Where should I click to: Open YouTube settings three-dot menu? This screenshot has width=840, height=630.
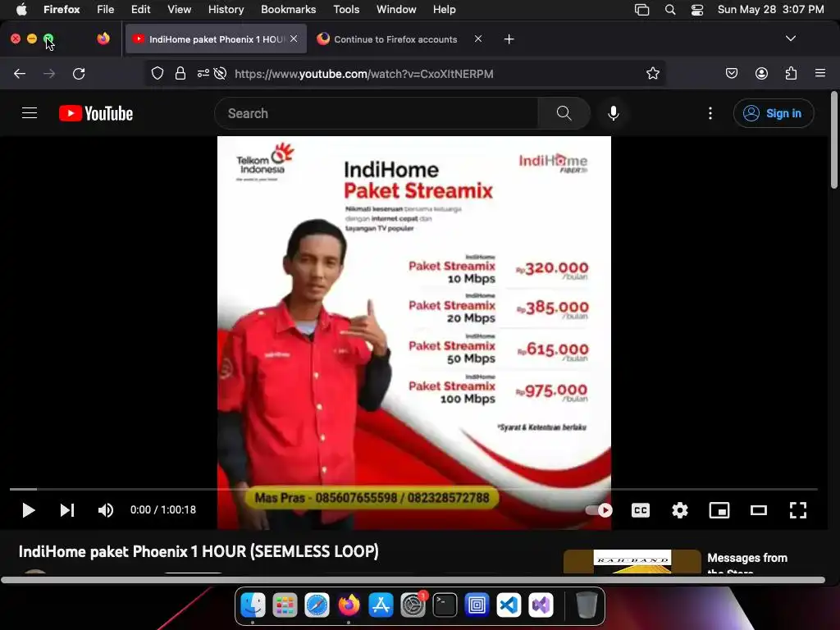pyautogui.click(x=710, y=113)
